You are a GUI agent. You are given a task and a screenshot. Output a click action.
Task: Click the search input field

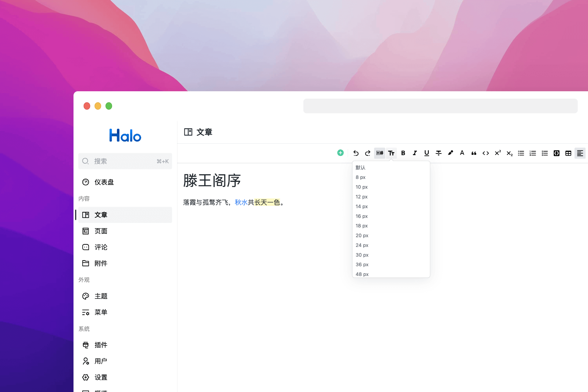point(125,161)
